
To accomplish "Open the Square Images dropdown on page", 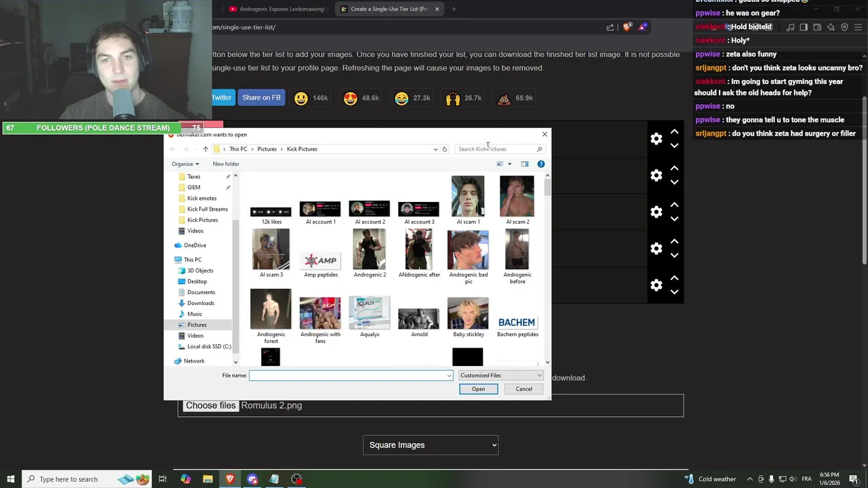I will (x=431, y=445).
